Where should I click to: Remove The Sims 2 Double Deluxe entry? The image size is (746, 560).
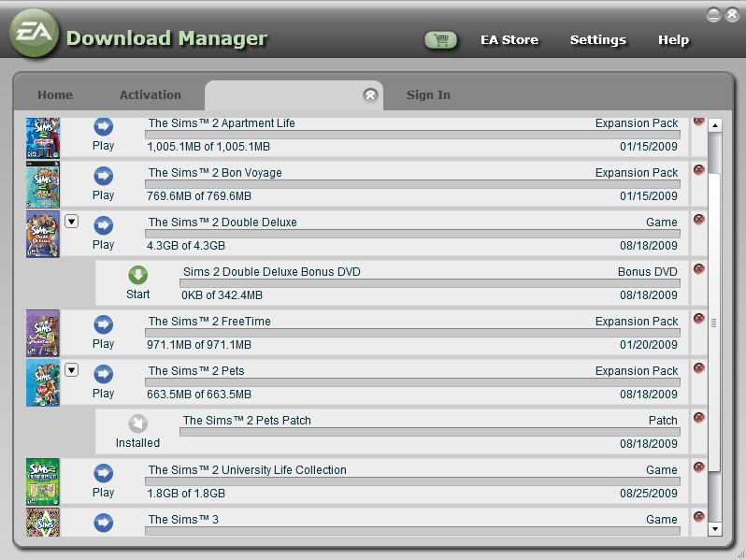(699, 220)
